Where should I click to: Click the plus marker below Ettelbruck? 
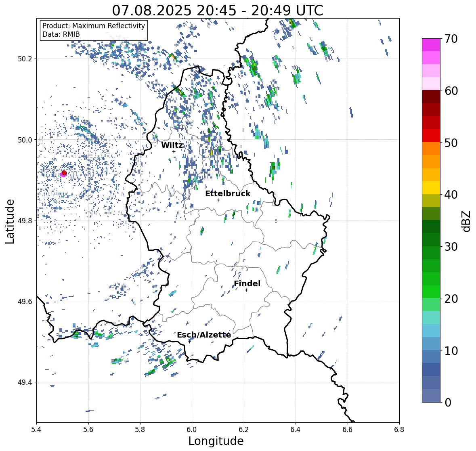coord(218,200)
